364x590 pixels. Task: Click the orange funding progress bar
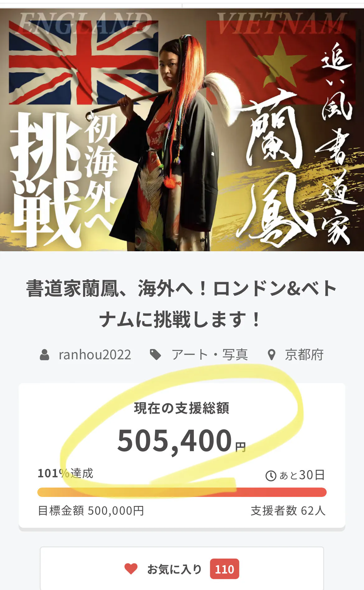point(182,492)
